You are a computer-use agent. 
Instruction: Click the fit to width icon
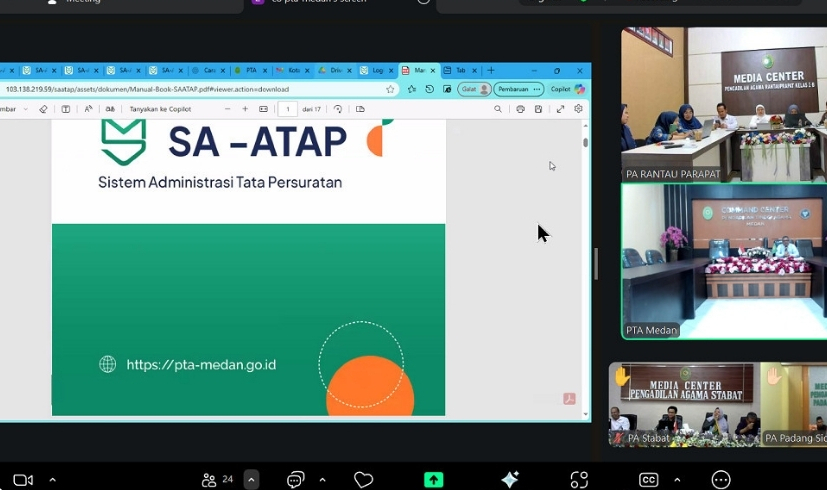(263, 109)
